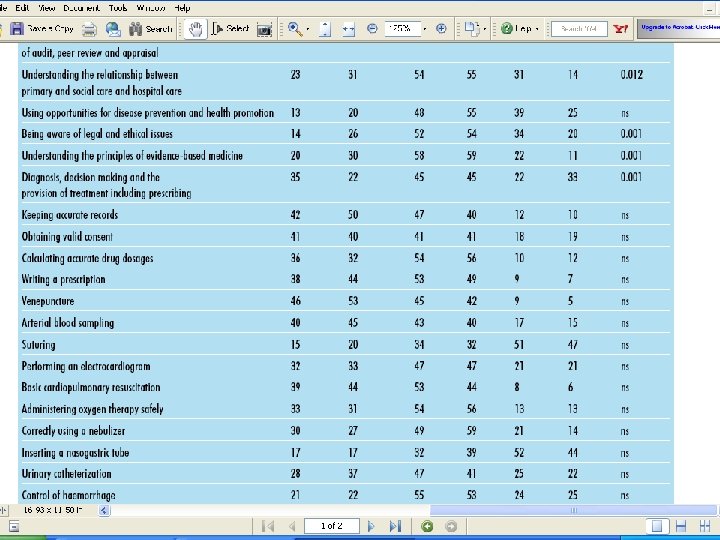Switch to Continuous page layout
Viewport: 720px width, 540px height.
[x=681, y=526]
